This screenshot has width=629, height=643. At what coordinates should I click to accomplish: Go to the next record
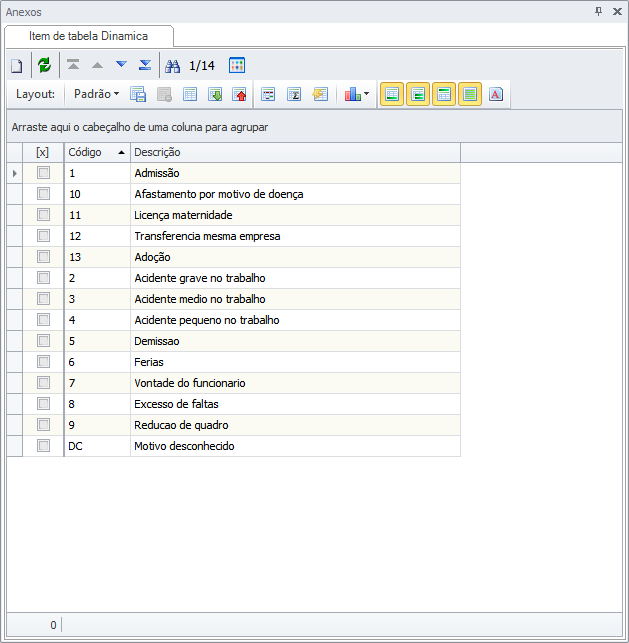[x=121, y=64]
